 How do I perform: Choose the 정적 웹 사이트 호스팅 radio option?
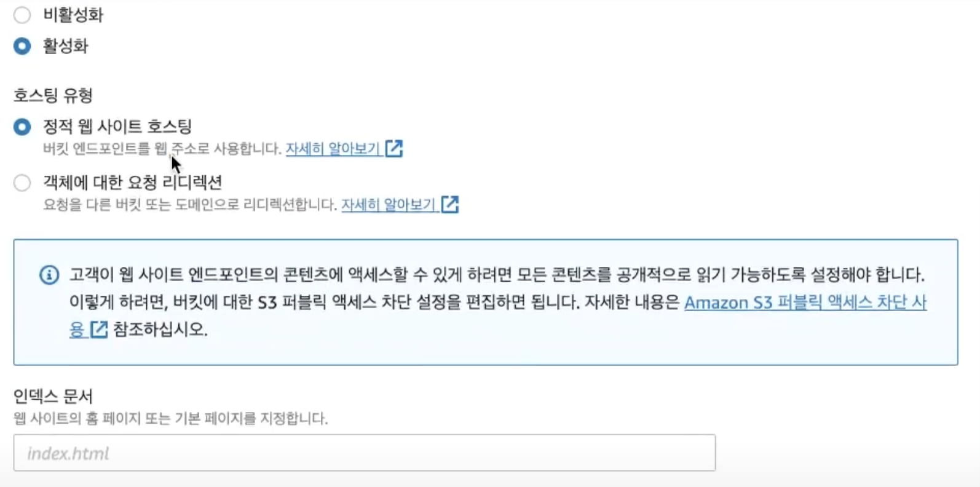[22, 127]
